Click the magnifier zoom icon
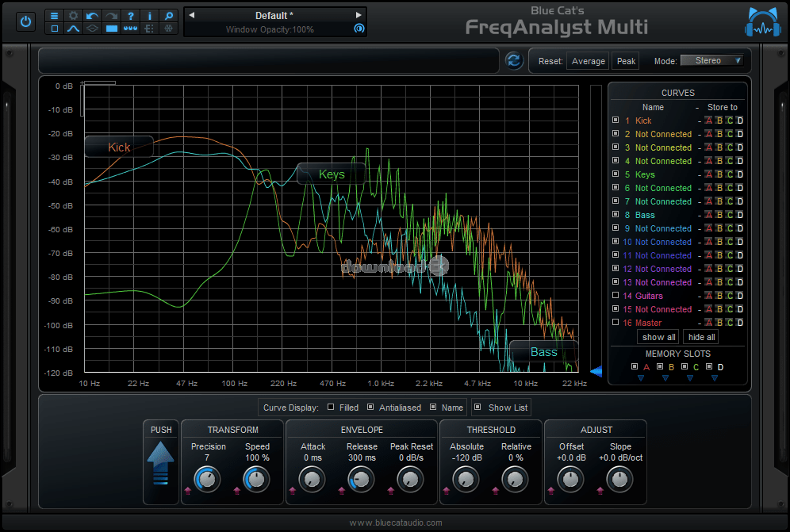The image size is (790, 532). click(169, 16)
